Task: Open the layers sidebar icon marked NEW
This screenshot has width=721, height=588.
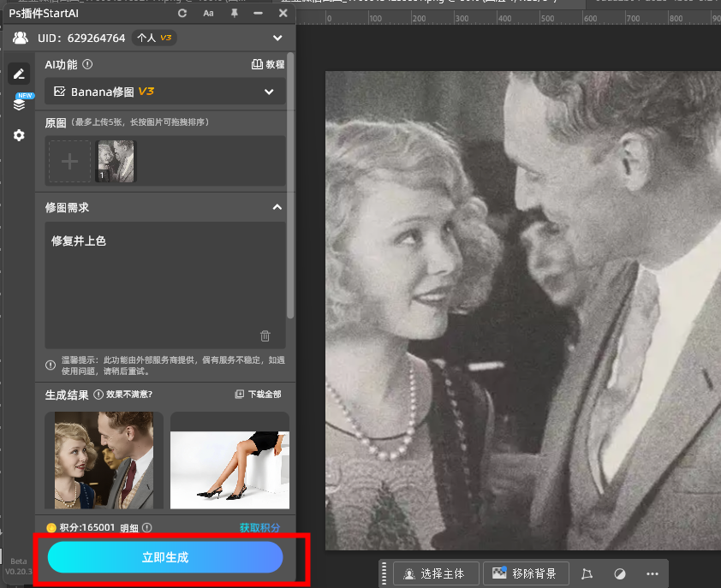Action: pos(19,104)
